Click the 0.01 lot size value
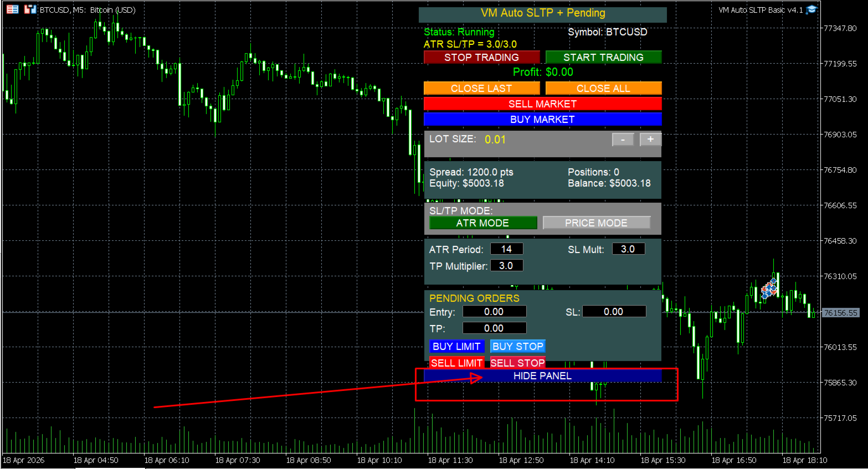868x469 pixels. (x=495, y=140)
